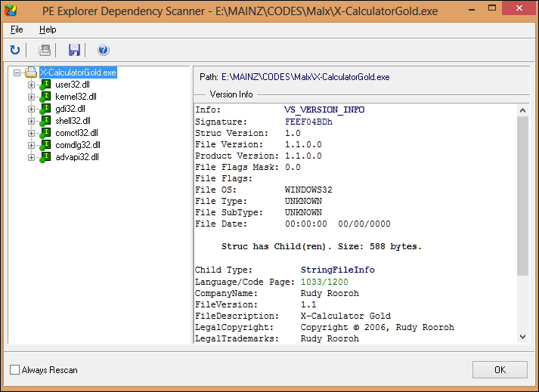
Task: Click the X-CalculatorGold.exe root file icon
Action: coord(31,73)
